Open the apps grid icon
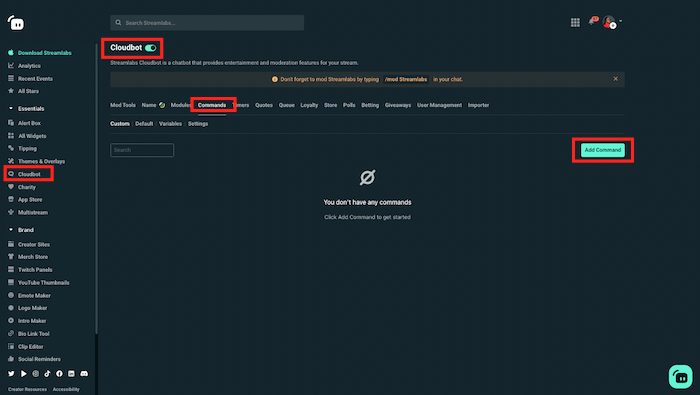Image resolution: width=700 pixels, height=395 pixels. point(575,22)
